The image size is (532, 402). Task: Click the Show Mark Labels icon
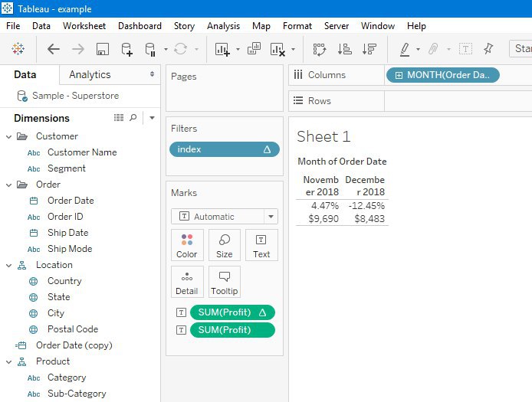465,49
